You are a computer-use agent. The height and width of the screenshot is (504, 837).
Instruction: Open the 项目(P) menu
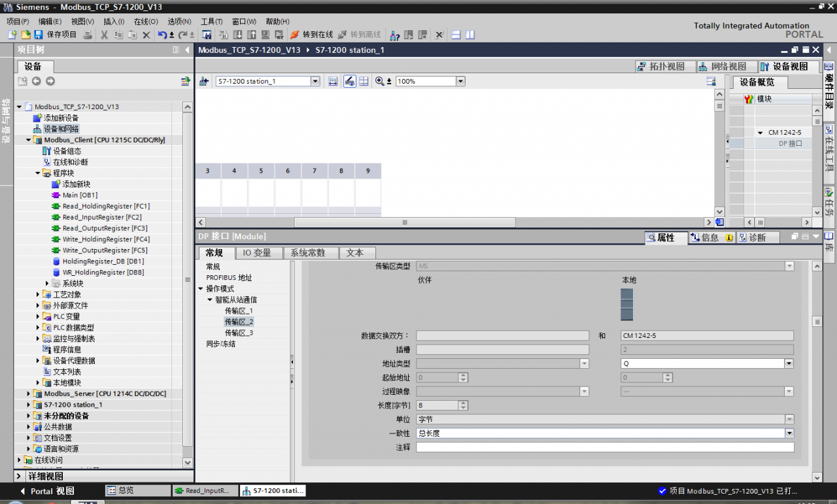click(x=18, y=22)
